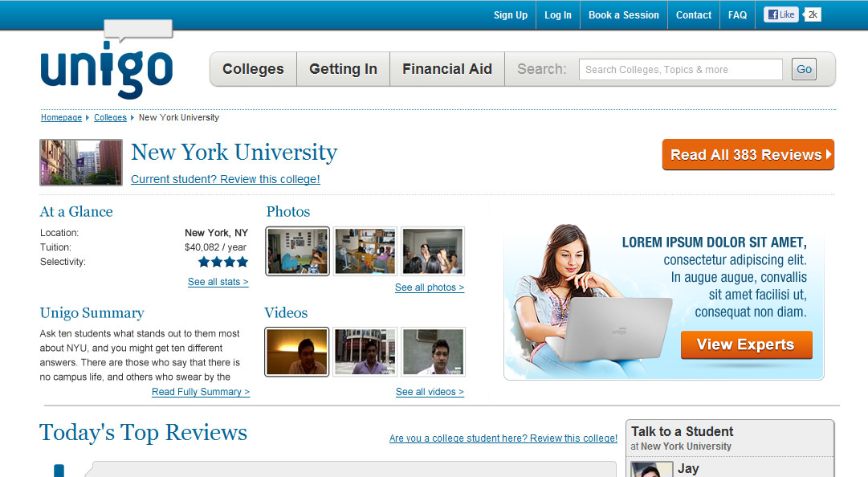
Task: Click the Facebook Like button
Action: 781,15
